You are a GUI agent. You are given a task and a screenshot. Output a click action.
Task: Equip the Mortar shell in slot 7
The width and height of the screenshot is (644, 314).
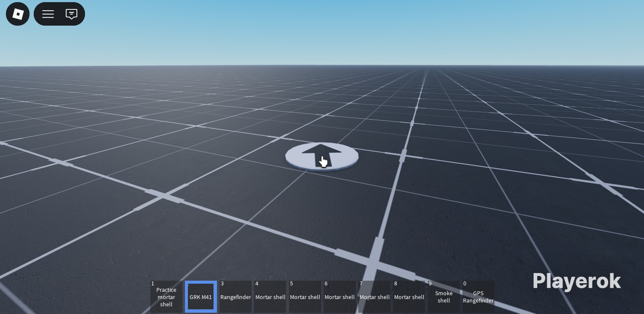tap(375, 297)
